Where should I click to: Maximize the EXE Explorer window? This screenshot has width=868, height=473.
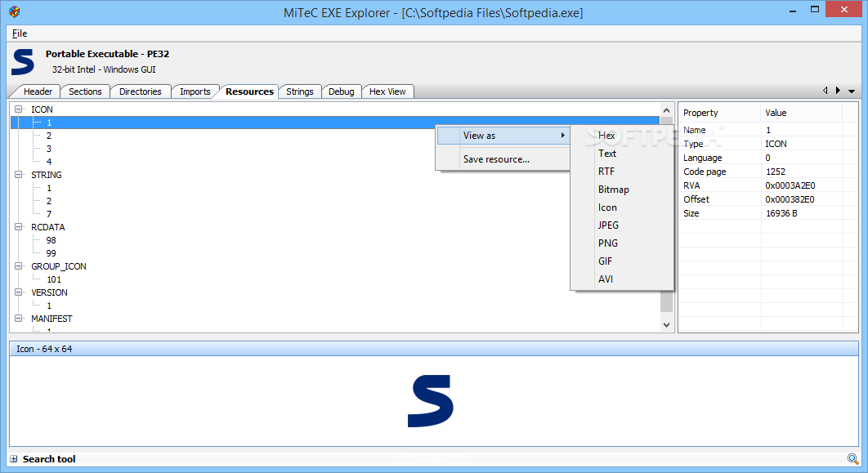(814, 10)
